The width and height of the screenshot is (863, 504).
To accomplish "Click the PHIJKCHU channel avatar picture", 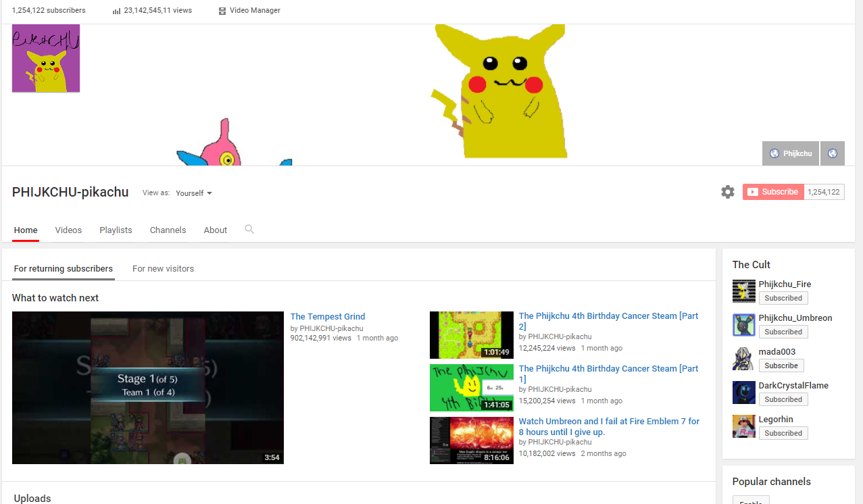I will [46, 58].
